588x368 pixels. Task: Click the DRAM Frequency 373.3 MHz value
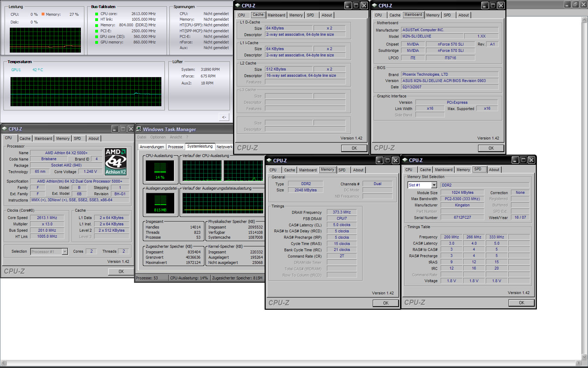click(x=342, y=212)
